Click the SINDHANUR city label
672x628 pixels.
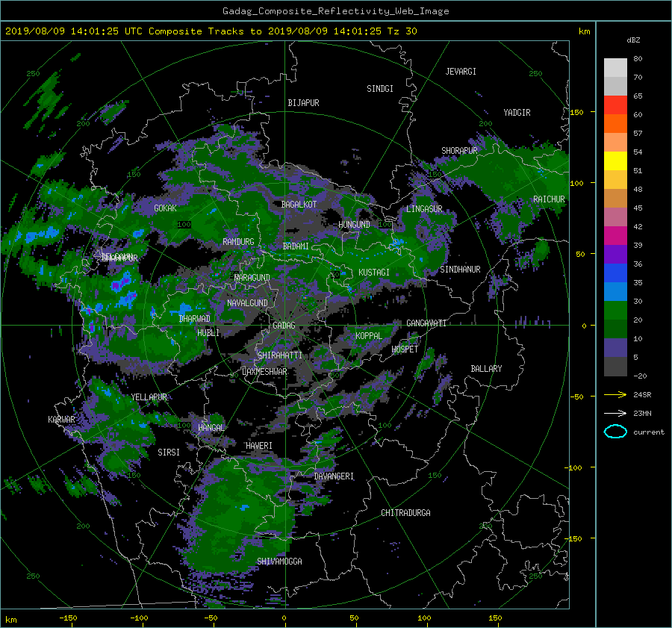click(x=460, y=270)
